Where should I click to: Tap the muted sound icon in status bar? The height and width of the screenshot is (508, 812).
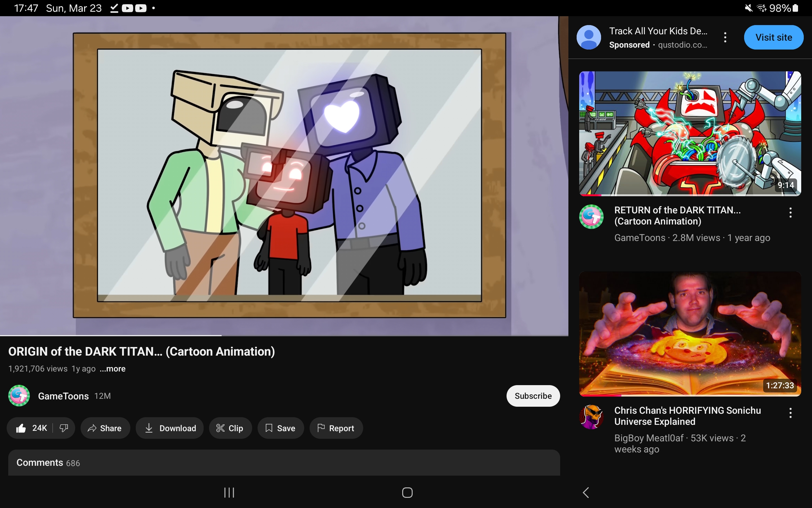(x=748, y=8)
